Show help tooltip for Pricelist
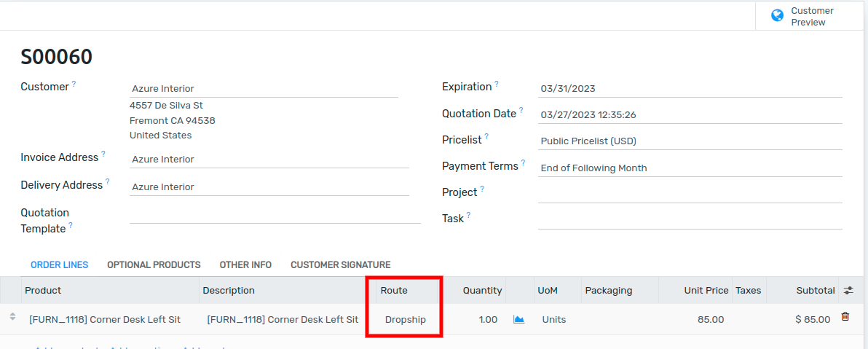 pos(486,137)
